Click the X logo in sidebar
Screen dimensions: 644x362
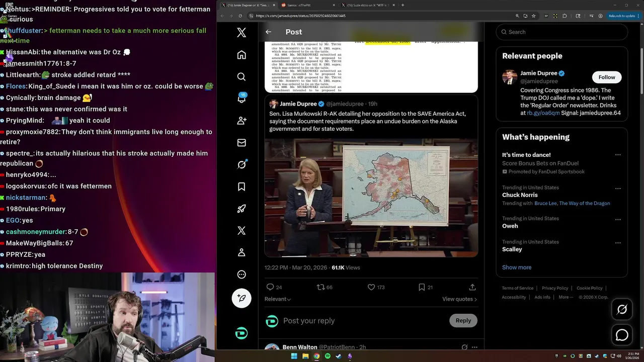tap(242, 33)
